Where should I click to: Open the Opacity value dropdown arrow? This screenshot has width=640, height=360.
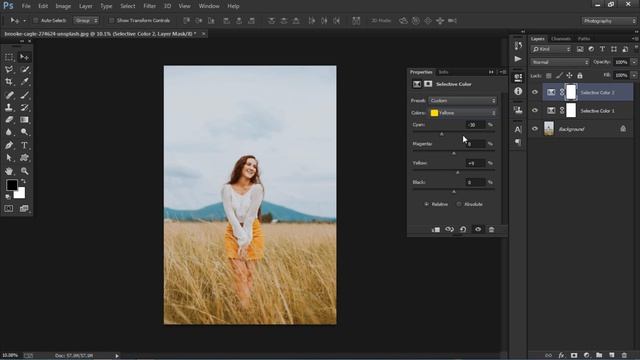click(x=634, y=62)
